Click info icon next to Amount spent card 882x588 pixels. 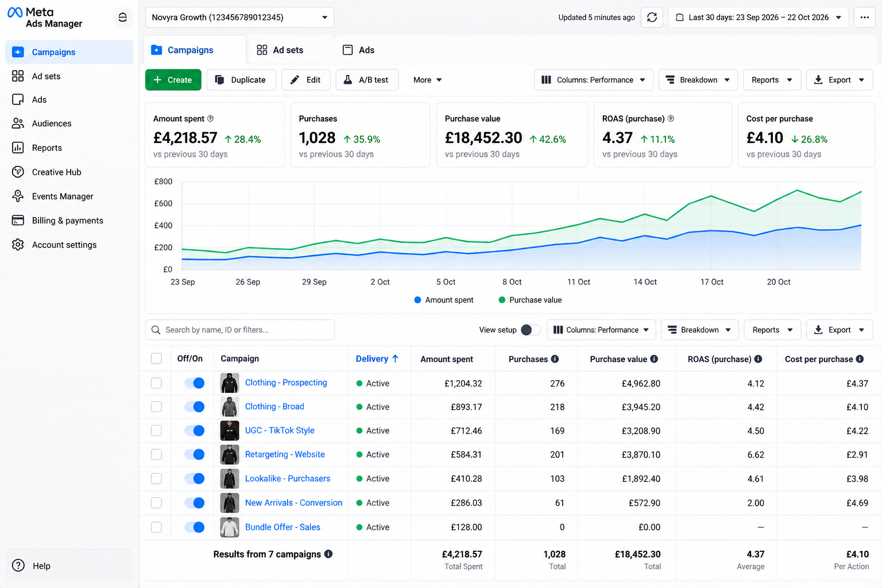210,118
